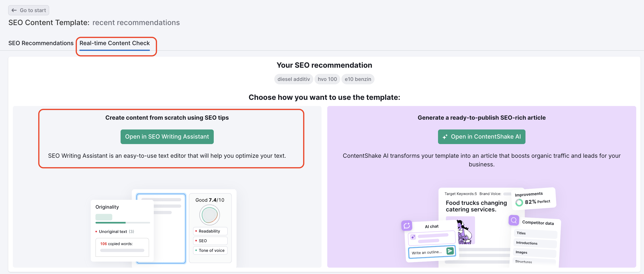Open in ContentShake AI
This screenshot has height=274, width=644.
(x=481, y=137)
